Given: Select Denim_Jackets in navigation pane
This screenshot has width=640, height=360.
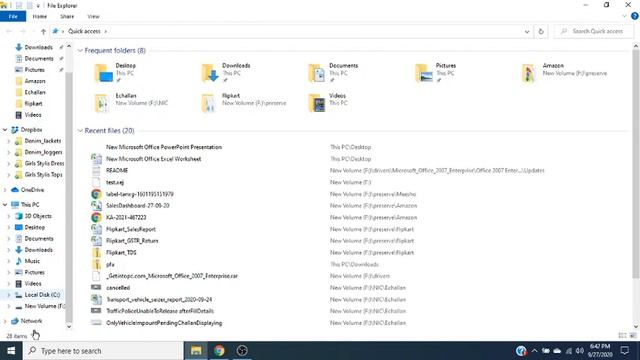Looking at the screenshot, I should pos(43,141).
